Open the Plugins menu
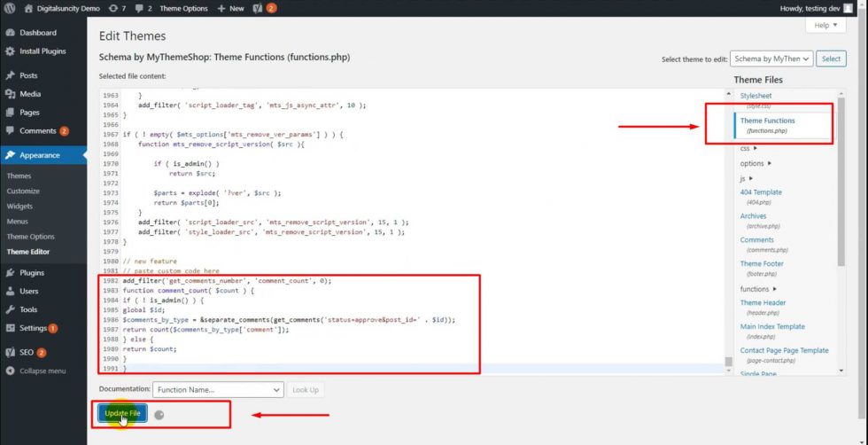The image size is (868, 445). click(x=32, y=273)
